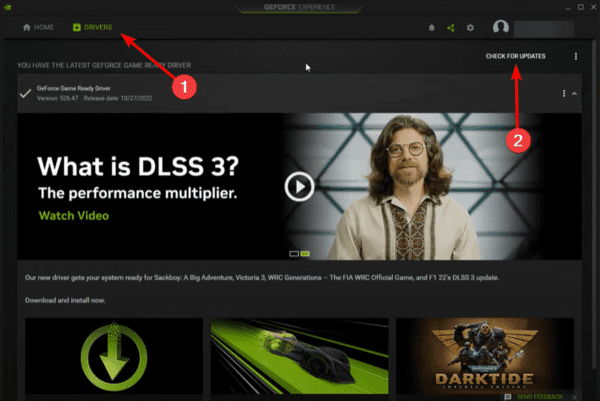Select the first banner slide indicator

point(294,253)
